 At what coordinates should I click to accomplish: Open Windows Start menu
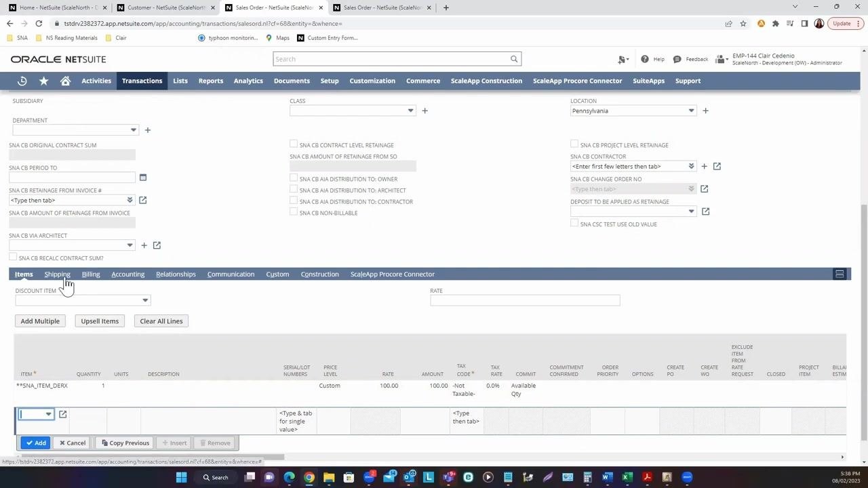pyautogui.click(x=181, y=477)
